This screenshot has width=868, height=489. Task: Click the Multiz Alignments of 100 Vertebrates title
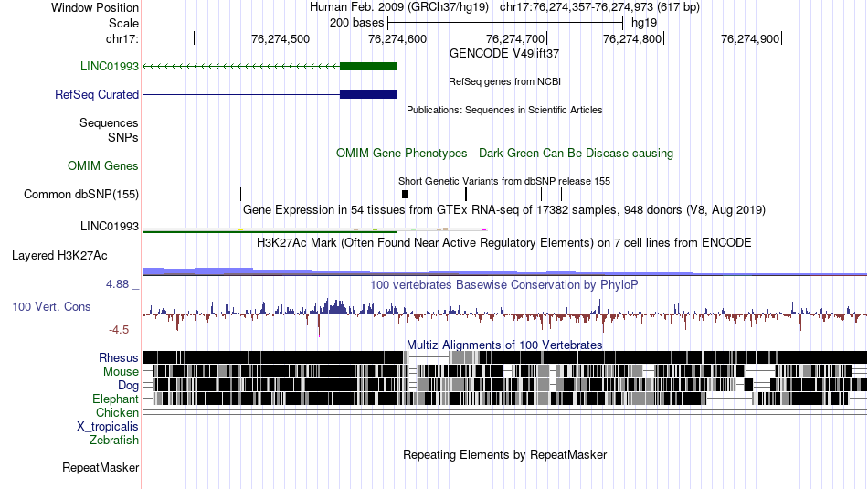(x=504, y=345)
